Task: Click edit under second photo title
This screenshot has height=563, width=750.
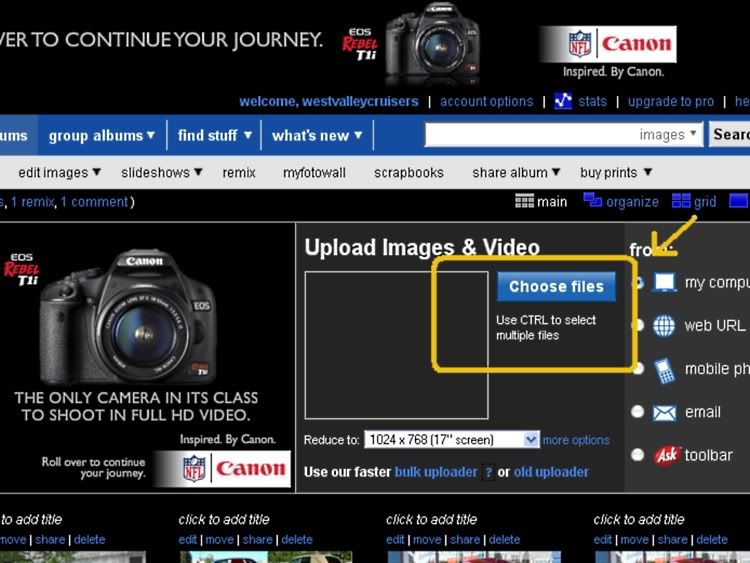Action: (x=188, y=540)
